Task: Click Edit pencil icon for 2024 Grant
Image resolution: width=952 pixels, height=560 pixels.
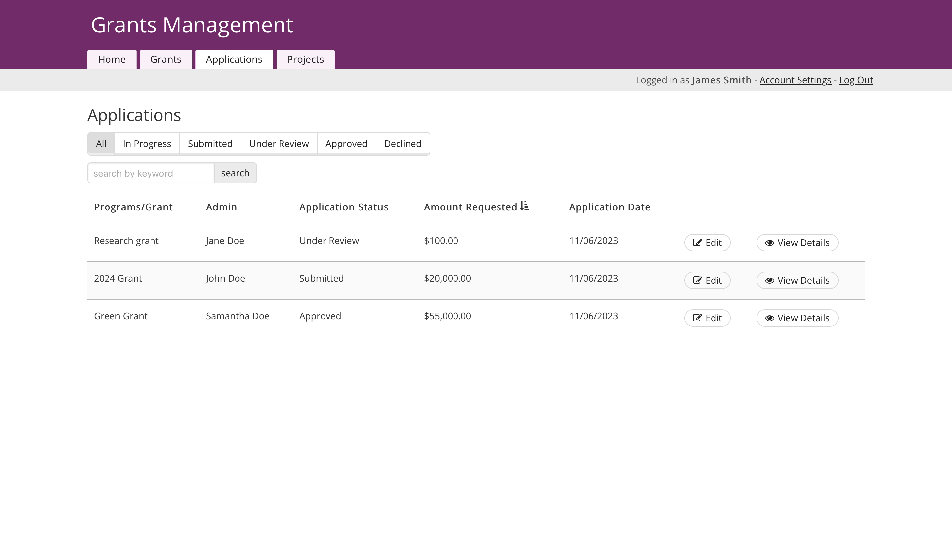Action: [697, 280]
